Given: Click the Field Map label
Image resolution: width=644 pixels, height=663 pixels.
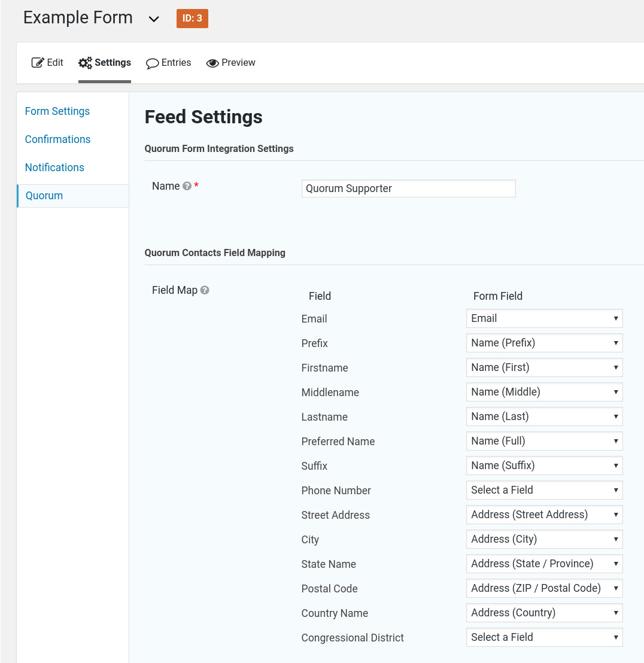Looking at the screenshot, I should pos(175,290).
